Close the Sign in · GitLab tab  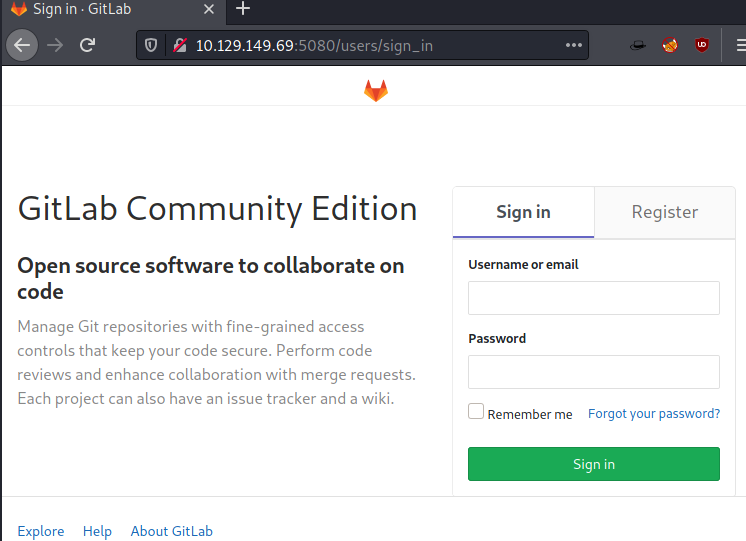(208, 9)
